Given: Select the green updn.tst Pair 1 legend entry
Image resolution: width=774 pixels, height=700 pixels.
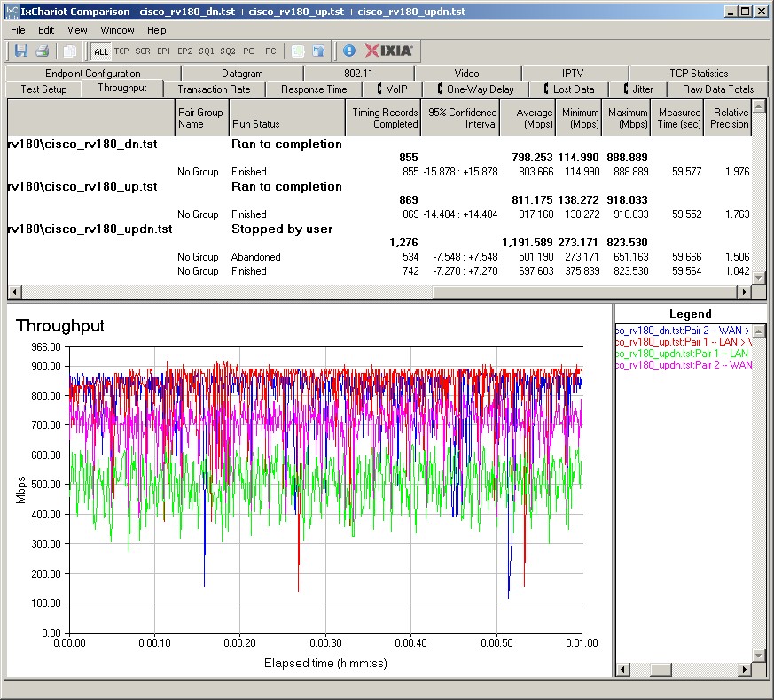Looking at the screenshot, I should pos(684,354).
